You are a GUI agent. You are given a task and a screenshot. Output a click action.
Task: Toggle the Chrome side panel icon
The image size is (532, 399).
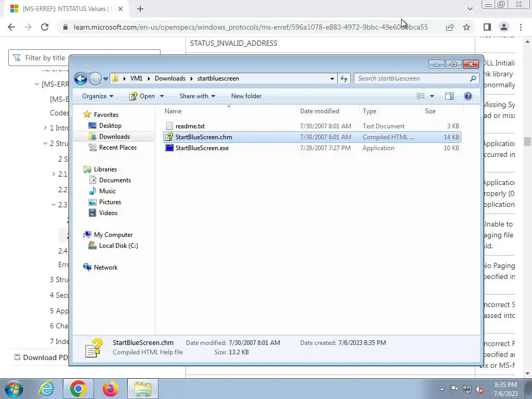point(487,27)
